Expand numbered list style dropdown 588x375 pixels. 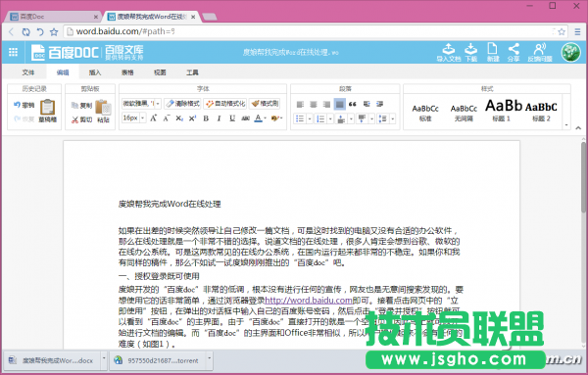(330, 118)
